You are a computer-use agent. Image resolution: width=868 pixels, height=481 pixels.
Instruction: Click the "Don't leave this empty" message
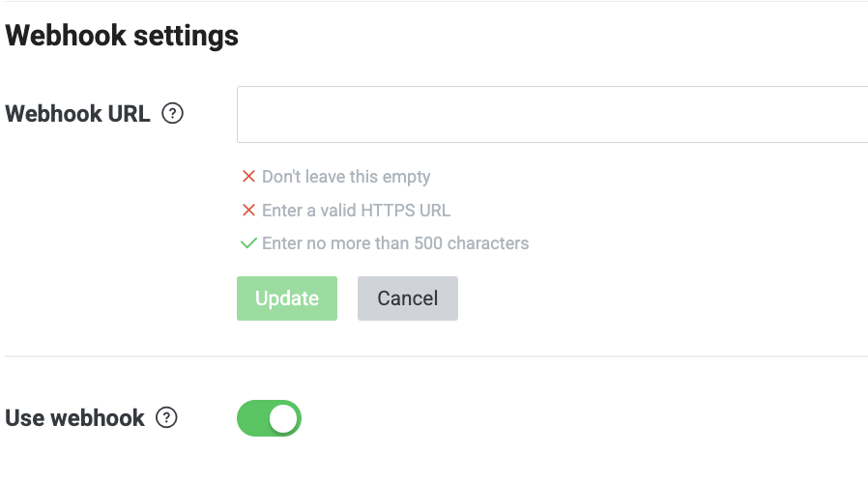coord(346,177)
